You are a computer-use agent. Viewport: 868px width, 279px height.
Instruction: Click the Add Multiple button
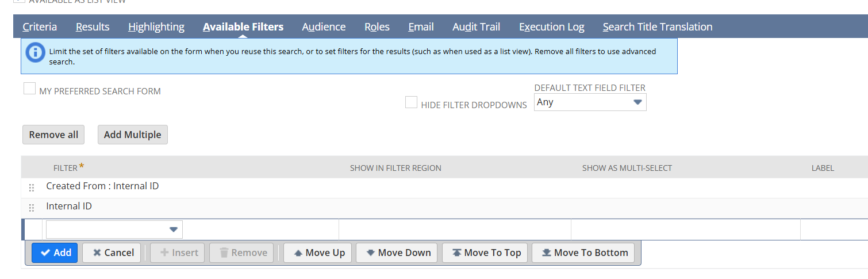pos(132,135)
